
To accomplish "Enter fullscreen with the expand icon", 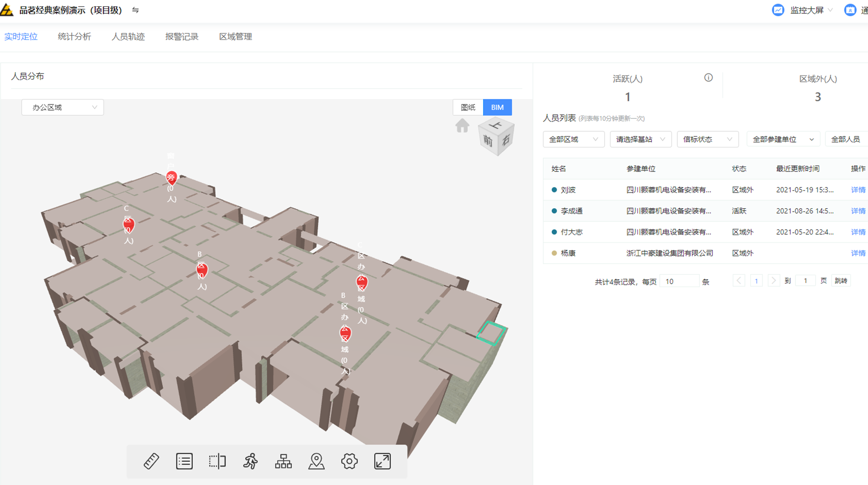I will pyautogui.click(x=383, y=461).
